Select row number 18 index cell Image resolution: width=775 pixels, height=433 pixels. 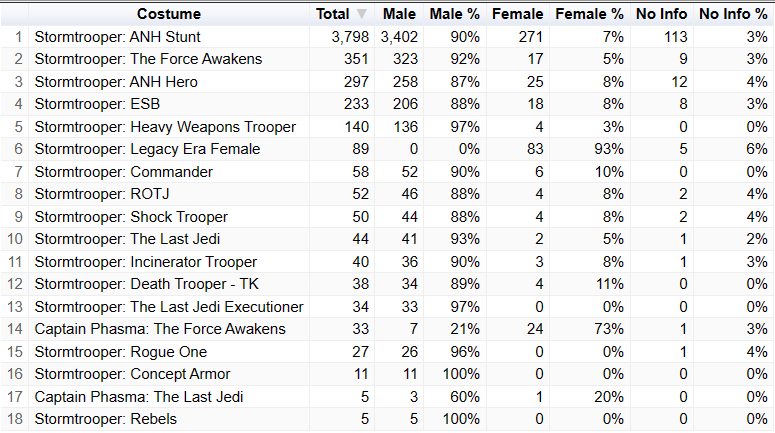[15, 419]
